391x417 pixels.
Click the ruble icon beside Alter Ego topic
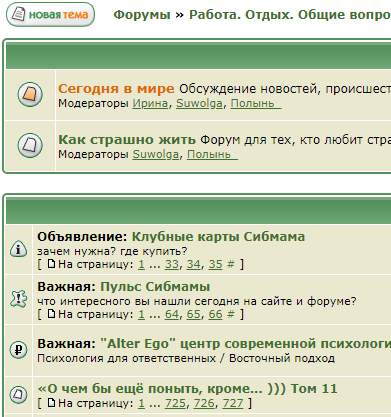[x=18, y=350]
